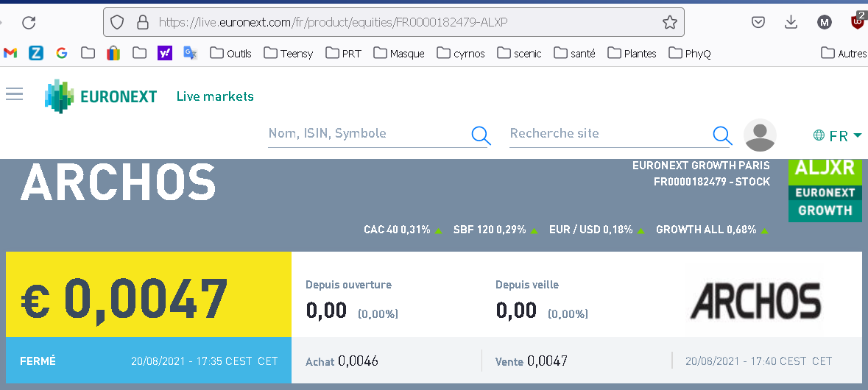Open the Firefox downloads panel
Image resolution: width=868 pixels, height=390 pixels.
(791, 23)
